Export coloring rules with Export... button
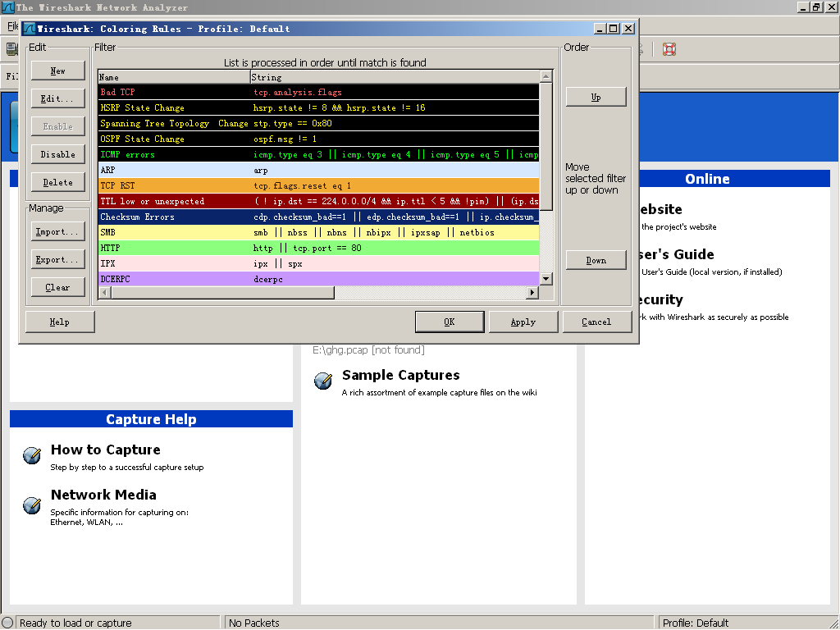 point(58,259)
